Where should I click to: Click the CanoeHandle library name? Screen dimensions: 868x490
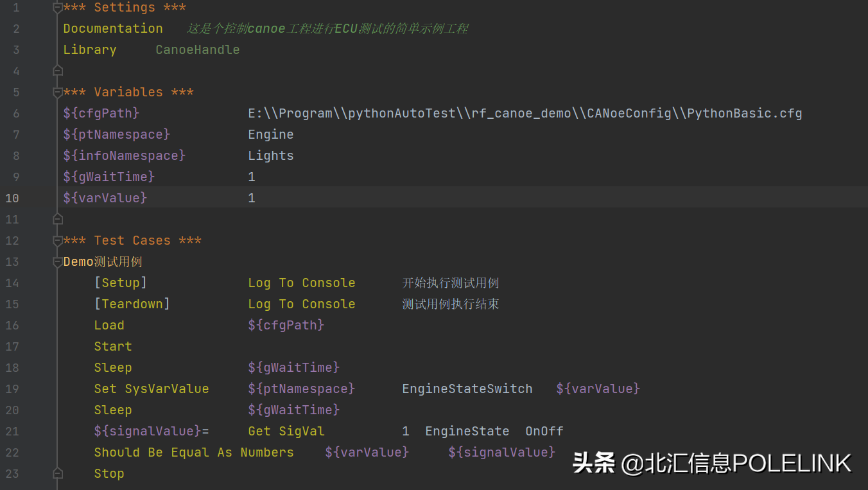pos(197,49)
